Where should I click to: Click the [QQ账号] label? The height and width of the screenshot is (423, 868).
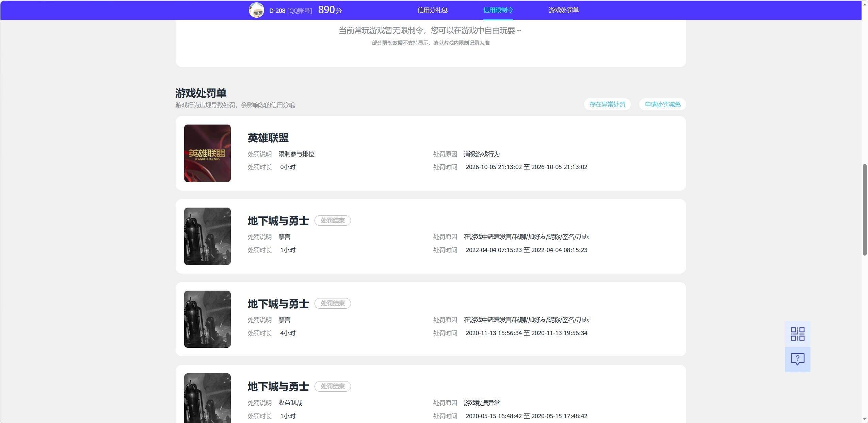(x=300, y=11)
